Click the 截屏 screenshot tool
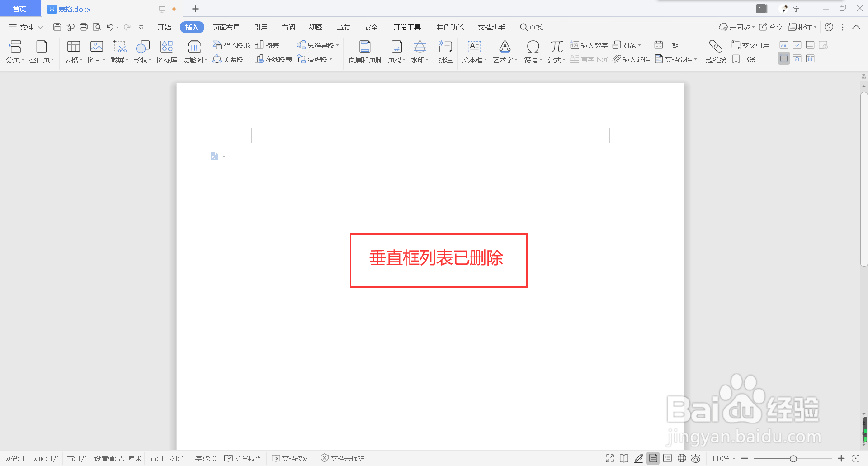 point(120,52)
